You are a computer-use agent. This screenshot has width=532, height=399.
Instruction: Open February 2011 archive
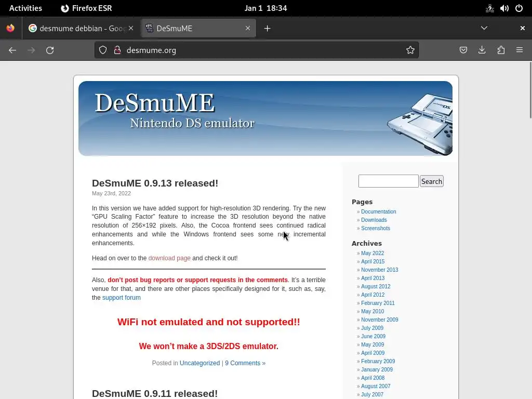pyautogui.click(x=378, y=303)
